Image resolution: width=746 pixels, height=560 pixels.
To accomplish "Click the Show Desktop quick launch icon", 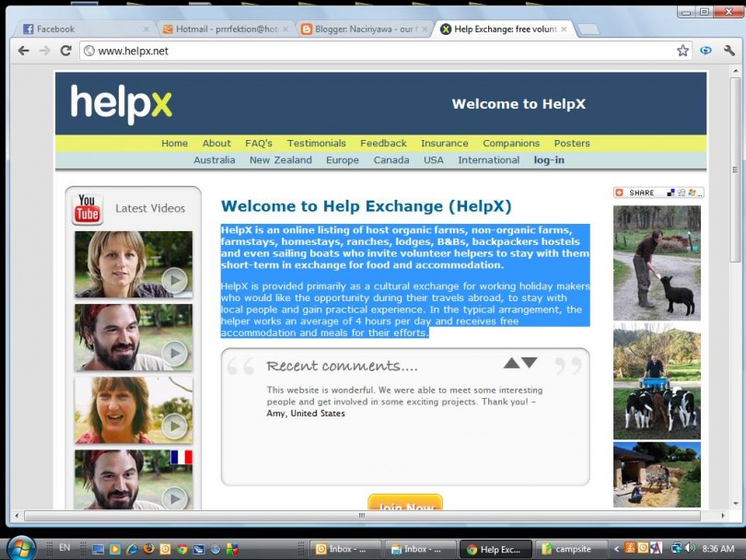I will click(99, 550).
